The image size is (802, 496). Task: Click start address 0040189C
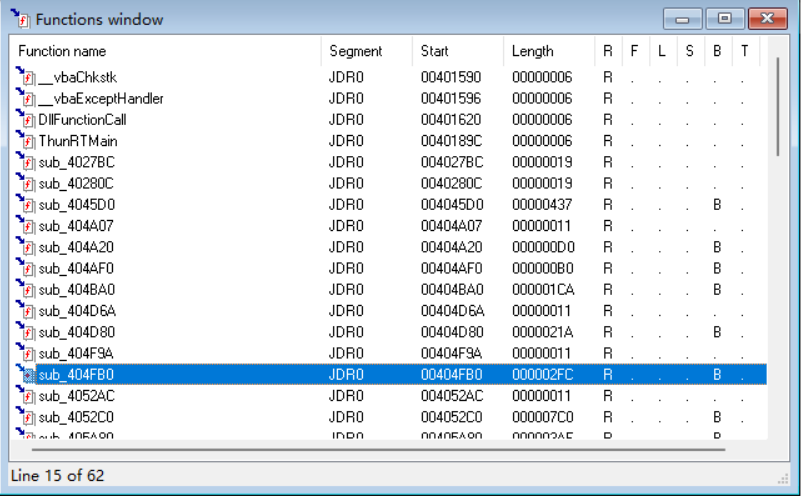(x=451, y=141)
